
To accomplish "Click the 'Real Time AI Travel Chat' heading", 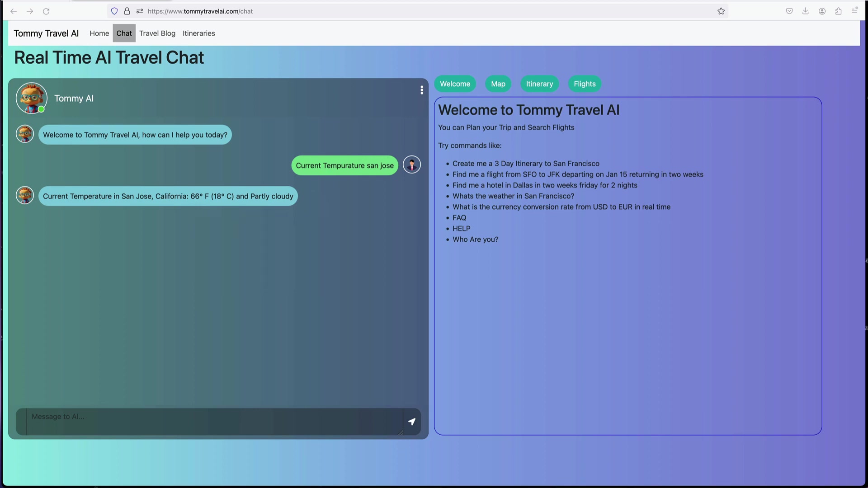I will (x=109, y=58).
